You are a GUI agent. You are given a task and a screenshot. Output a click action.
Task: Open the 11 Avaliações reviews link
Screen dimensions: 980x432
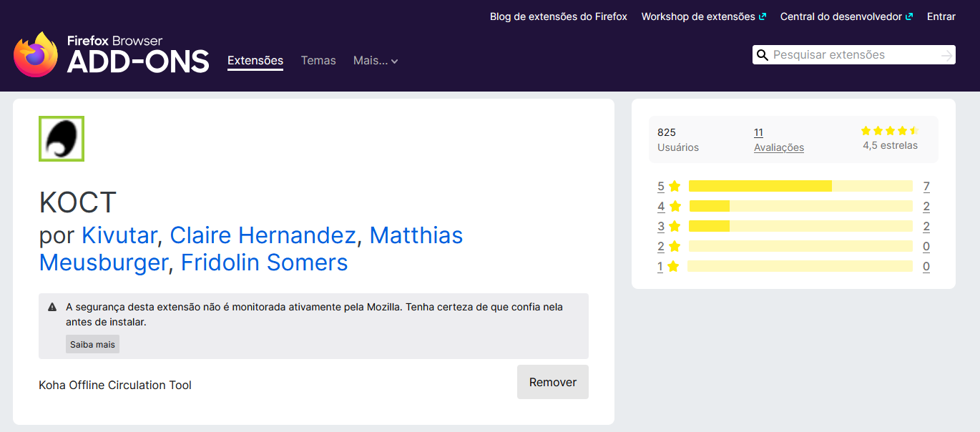point(778,139)
